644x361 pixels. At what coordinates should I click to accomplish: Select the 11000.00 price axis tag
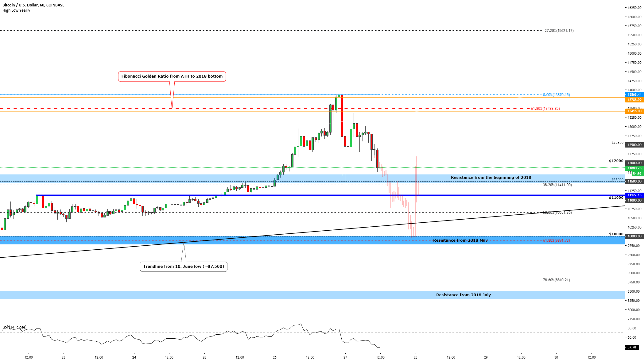pos(634,200)
